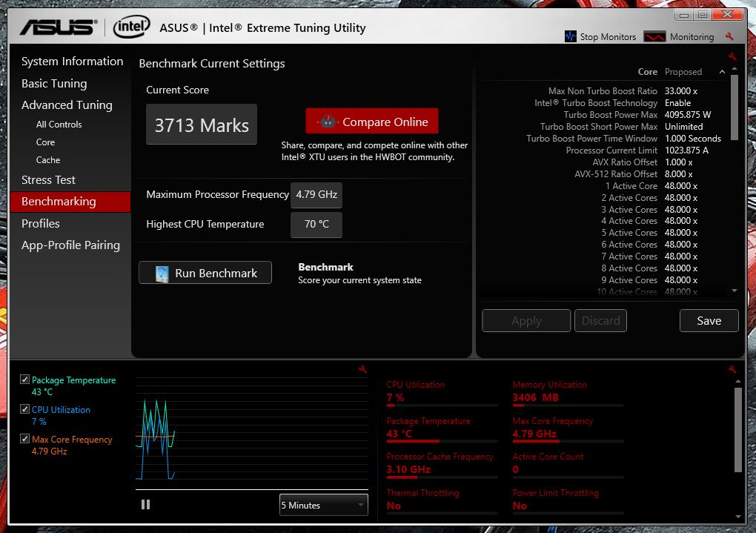Click the 70 °C highest temperature field

click(x=316, y=225)
